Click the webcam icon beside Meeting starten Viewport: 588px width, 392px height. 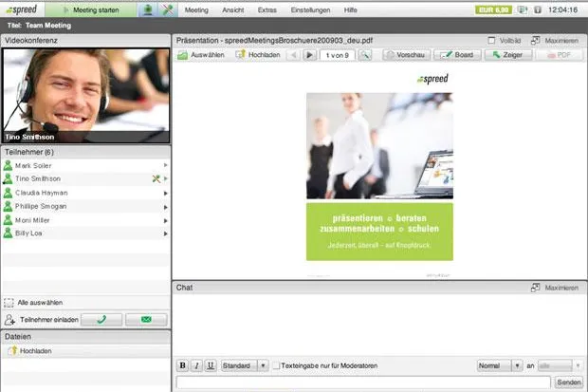[148, 9]
